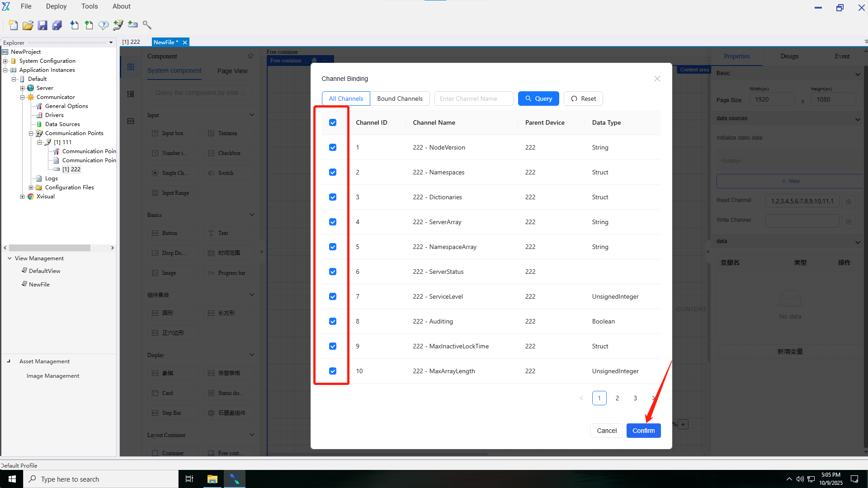Expand the System Configuration tree node

5,61
